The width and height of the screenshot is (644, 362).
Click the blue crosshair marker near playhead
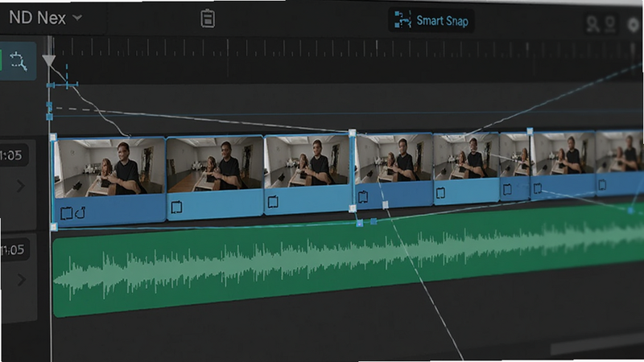[67, 84]
